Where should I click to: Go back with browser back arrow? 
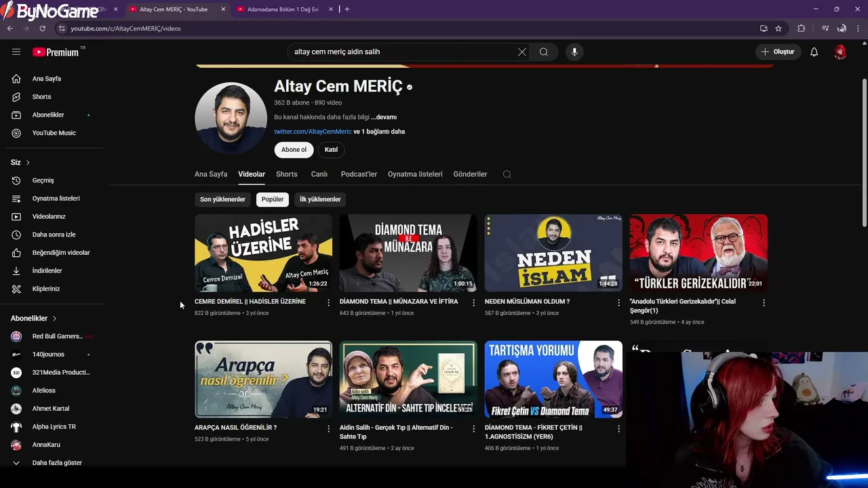coord(9,28)
